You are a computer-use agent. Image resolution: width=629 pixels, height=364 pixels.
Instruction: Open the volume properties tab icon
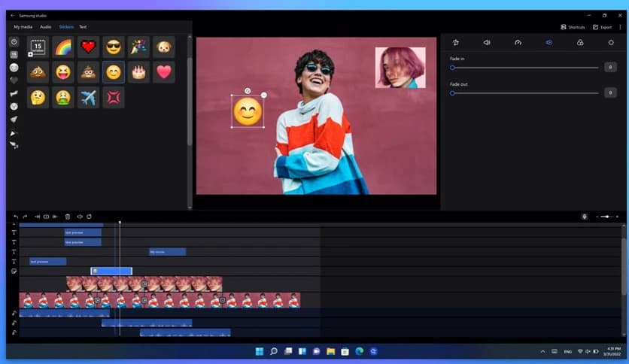click(487, 43)
